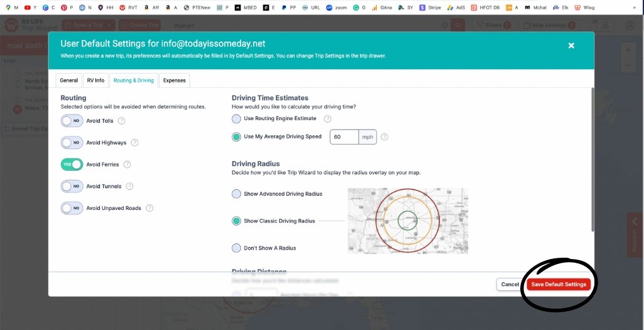This screenshot has width=644, height=330.
Task: Open the 'HH' bookmark
Action: pyautogui.click(x=106, y=8)
